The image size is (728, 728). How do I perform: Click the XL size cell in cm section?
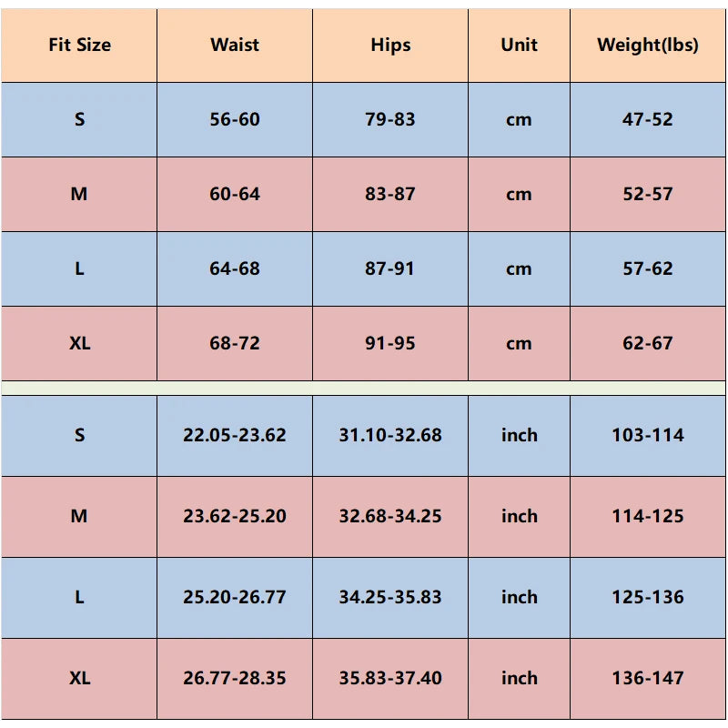(x=79, y=344)
